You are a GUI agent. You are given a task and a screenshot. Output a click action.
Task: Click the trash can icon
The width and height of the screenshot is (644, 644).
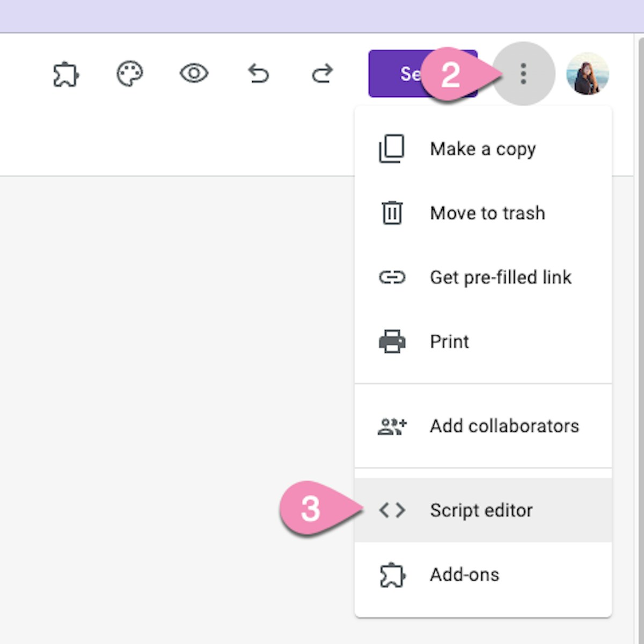point(392,213)
